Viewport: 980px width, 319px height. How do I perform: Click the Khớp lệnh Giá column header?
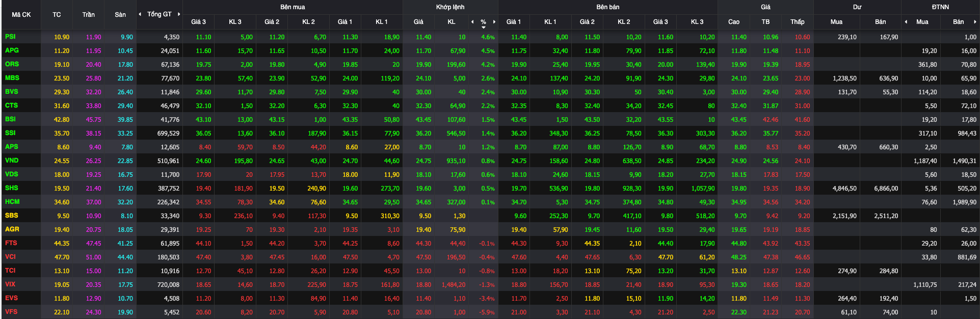[x=418, y=22]
